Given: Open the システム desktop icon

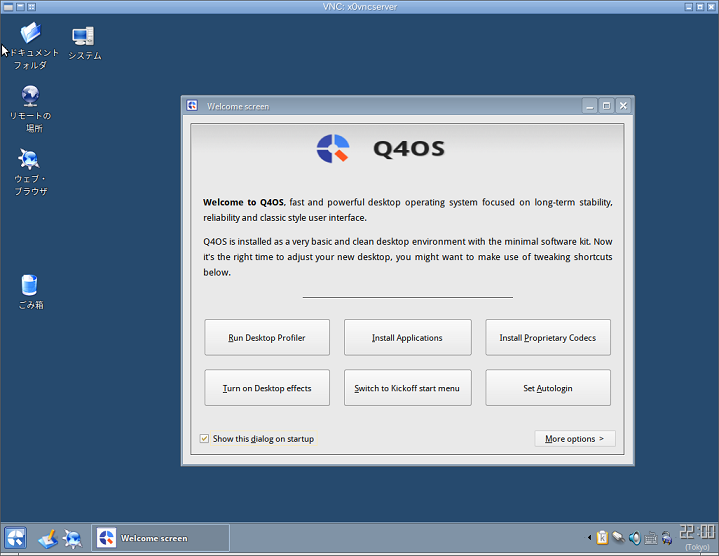Looking at the screenshot, I should point(84,44).
